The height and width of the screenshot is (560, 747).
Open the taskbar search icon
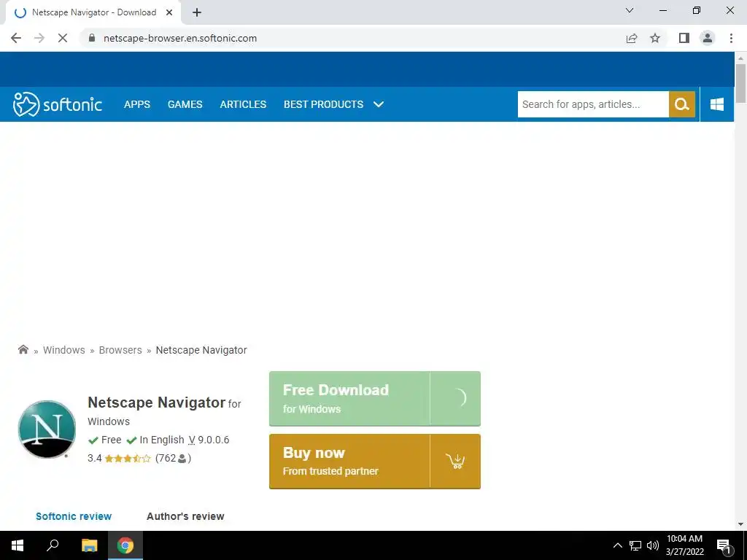click(x=53, y=545)
